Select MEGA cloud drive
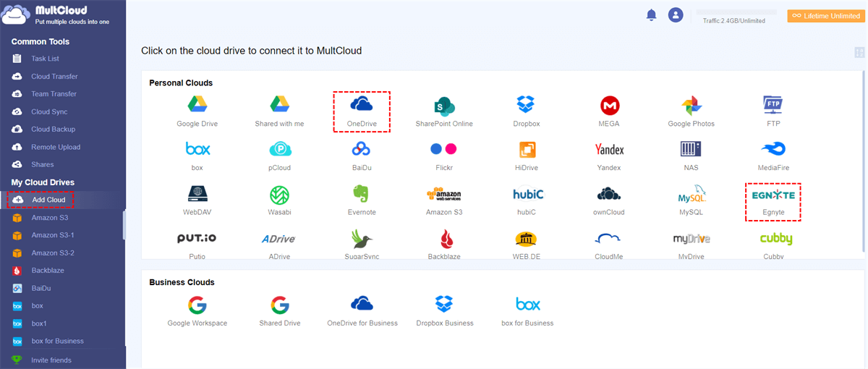The width and height of the screenshot is (868, 369). (x=610, y=111)
